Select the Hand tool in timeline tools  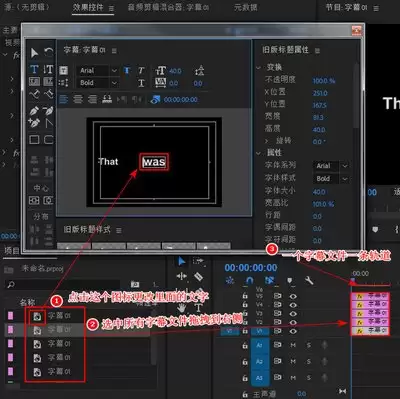coord(181,307)
